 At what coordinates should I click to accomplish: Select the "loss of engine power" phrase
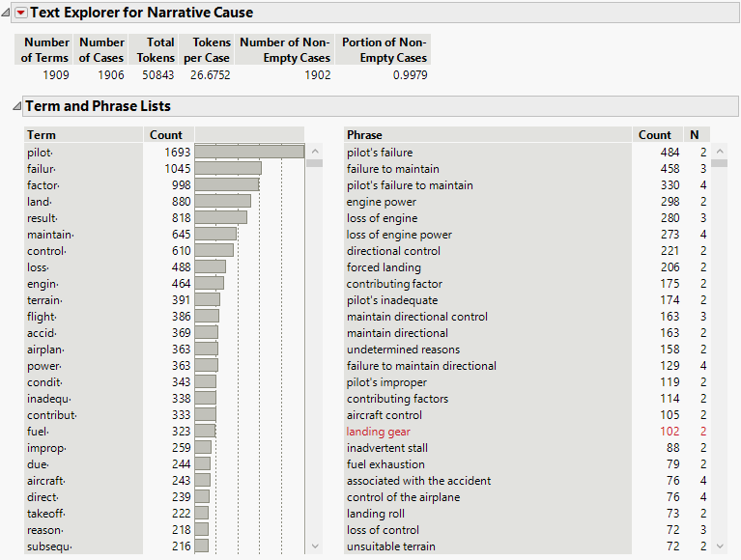pyautogui.click(x=399, y=235)
